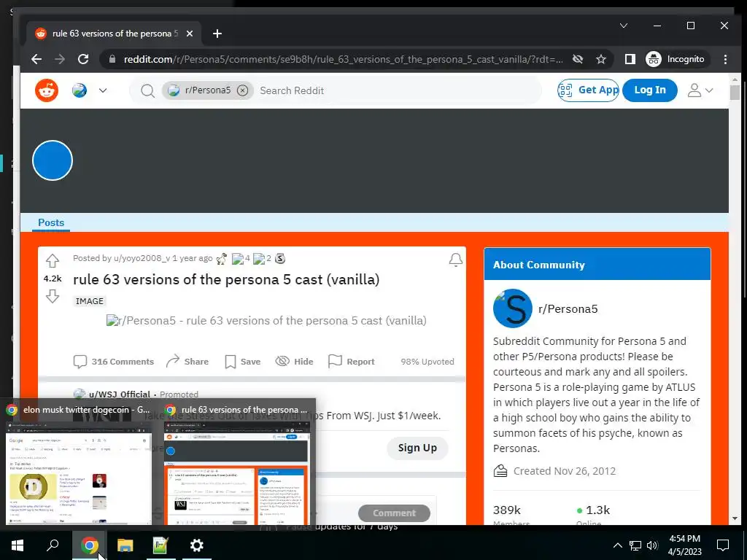Switch to elon musk twitter dogecoin window preview
747x560 pixels.
[x=79, y=462]
